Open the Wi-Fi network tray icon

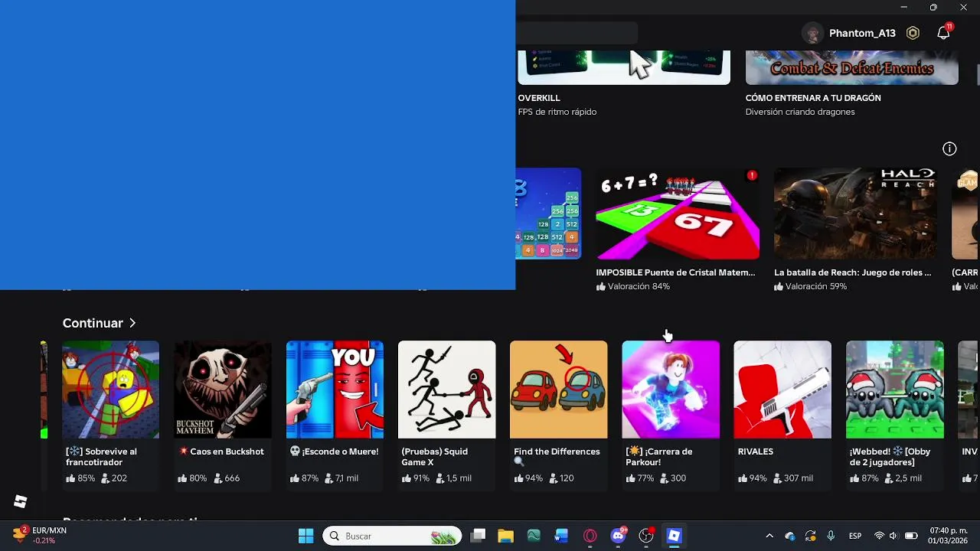coord(879,536)
